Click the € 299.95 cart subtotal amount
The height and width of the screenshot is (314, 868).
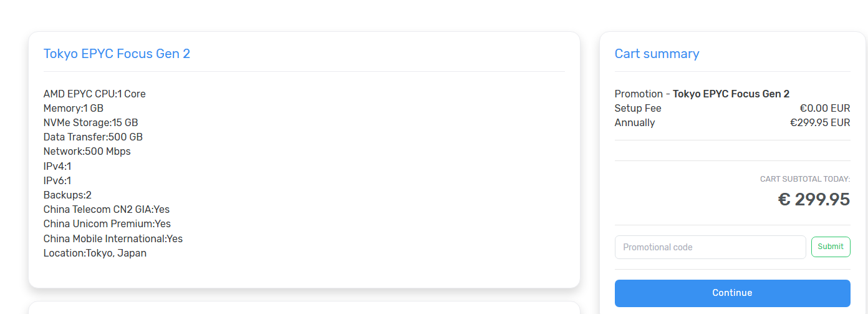(814, 199)
